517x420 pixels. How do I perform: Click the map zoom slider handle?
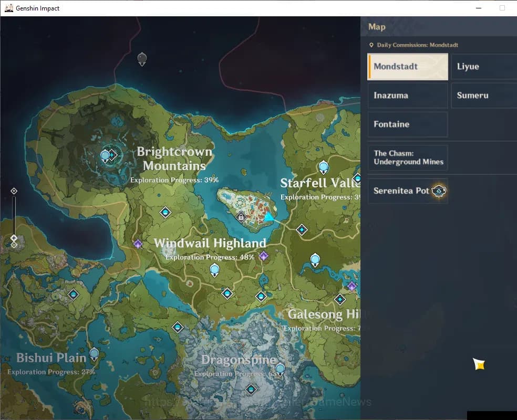click(x=14, y=238)
